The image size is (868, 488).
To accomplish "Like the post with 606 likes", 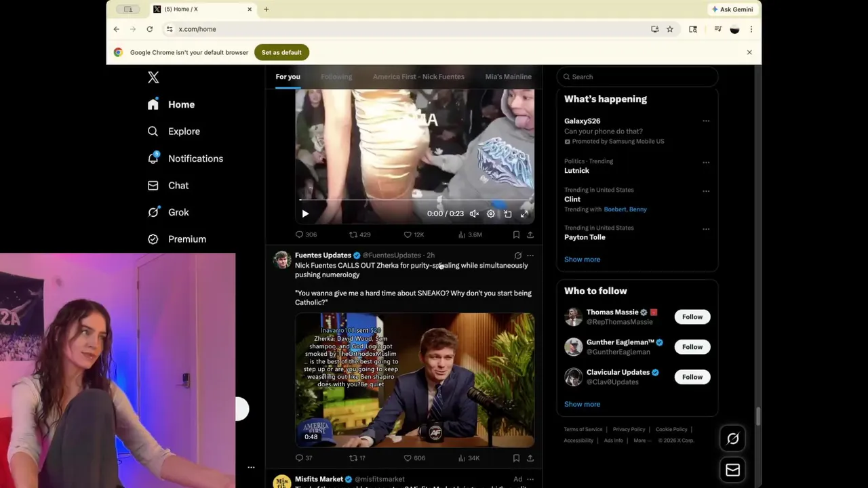I will point(414,458).
